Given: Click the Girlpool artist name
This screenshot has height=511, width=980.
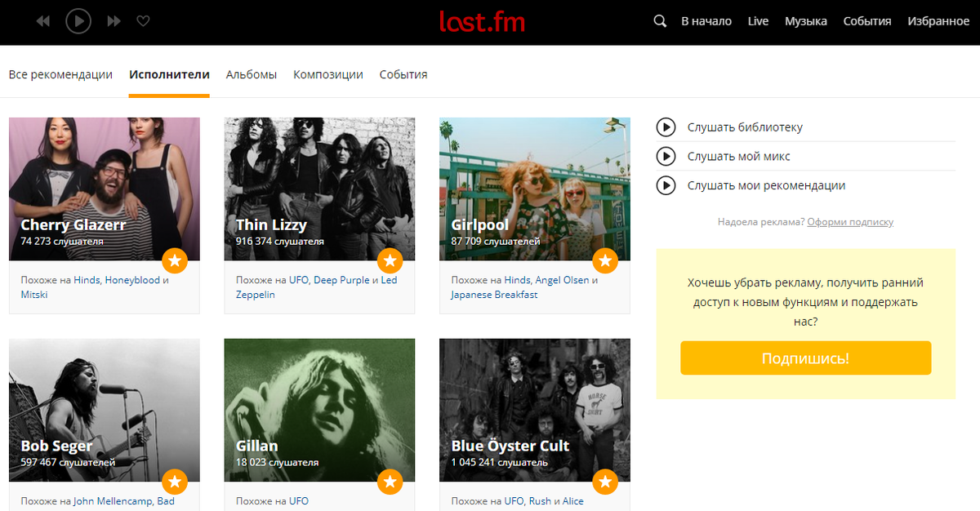Looking at the screenshot, I should tap(479, 224).
